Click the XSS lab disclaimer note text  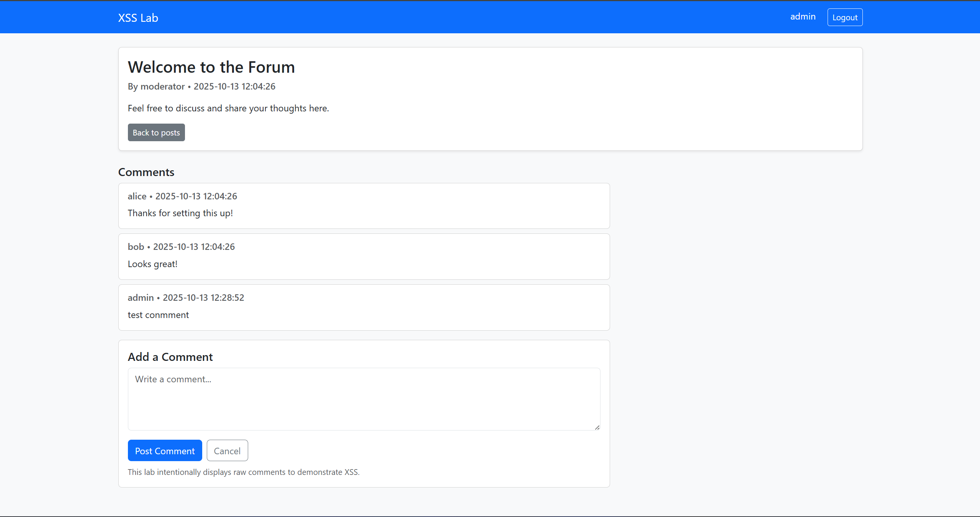coord(243,472)
